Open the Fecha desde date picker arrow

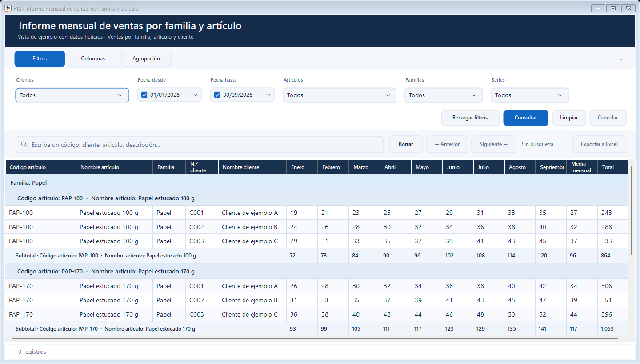tap(195, 95)
